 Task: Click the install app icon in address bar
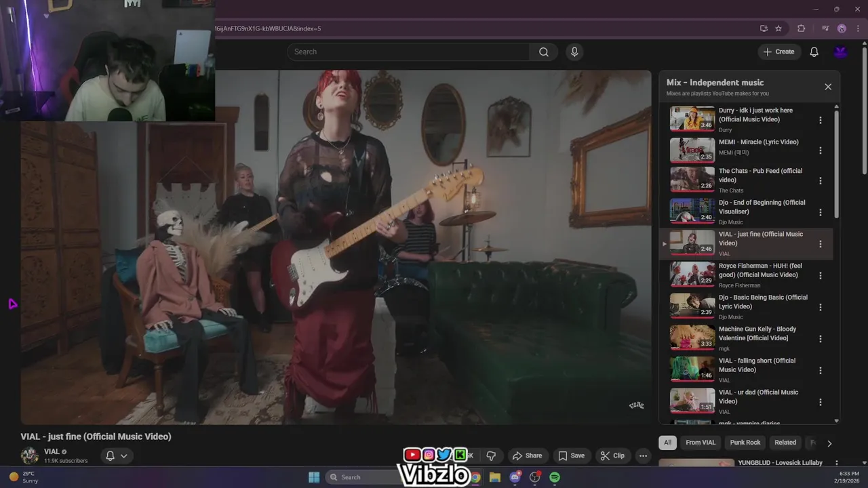764,28
